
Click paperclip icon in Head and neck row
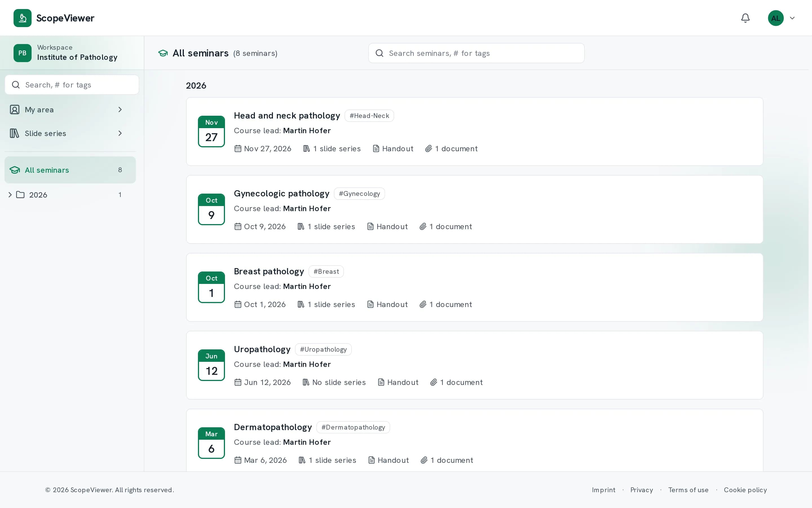pos(429,148)
